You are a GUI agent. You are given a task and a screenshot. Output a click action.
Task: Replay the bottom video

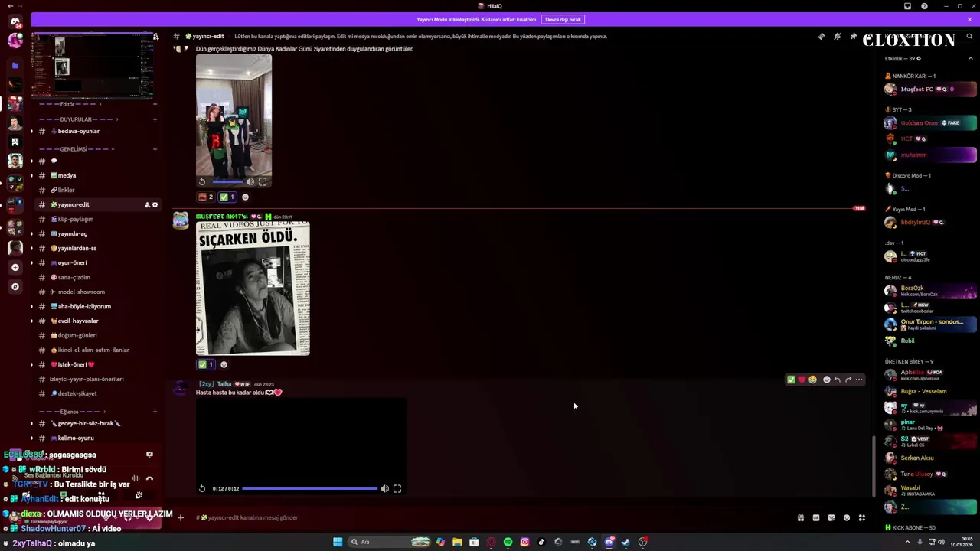pyautogui.click(x=202, y=488)
